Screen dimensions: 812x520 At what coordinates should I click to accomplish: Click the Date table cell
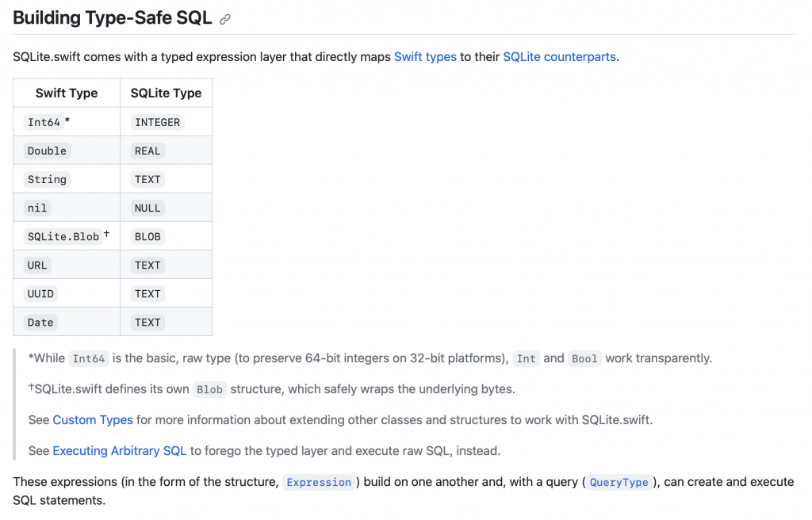(x=40, y=323)
